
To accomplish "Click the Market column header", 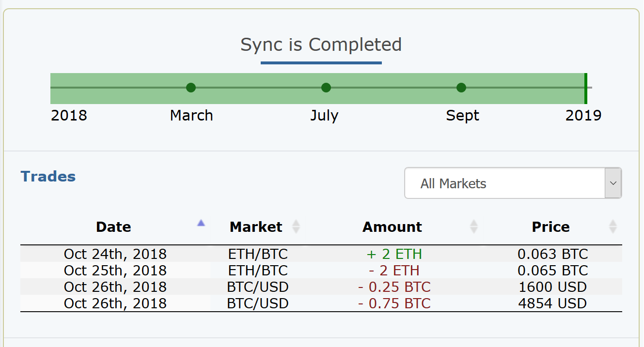I will (256, 226).
